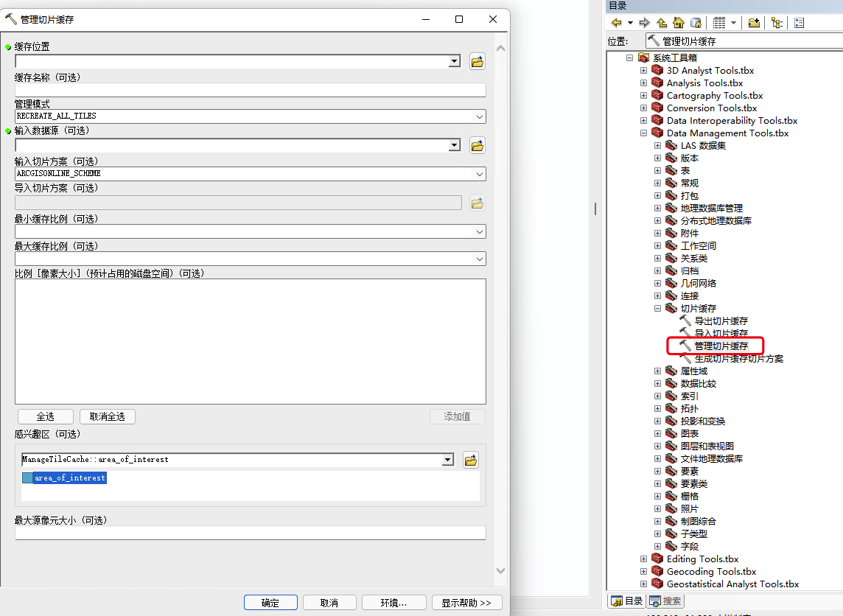Click the dialog scrollbar up arrow
843x616 pixels.
pyautogui.click(x=500, y=49)
